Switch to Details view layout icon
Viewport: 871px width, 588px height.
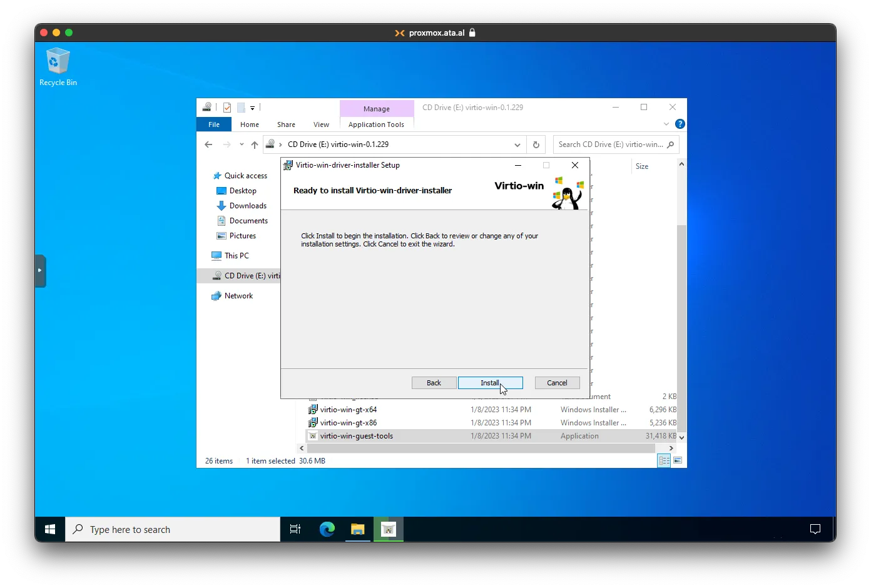tap(664, 460)
